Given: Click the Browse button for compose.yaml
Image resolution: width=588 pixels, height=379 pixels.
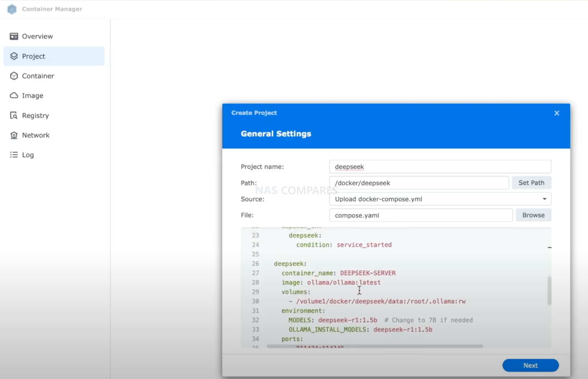Looking at the screenshot, I should (x=533, y=215).
